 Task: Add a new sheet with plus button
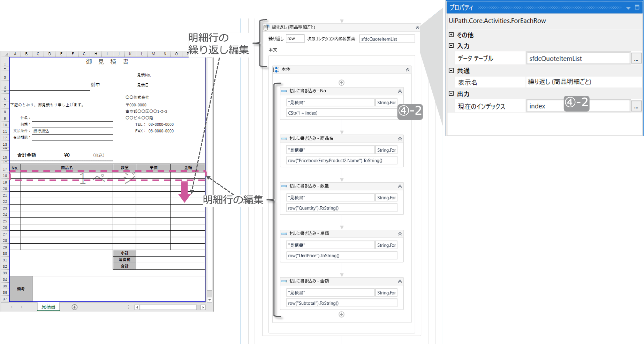[75, 307]
